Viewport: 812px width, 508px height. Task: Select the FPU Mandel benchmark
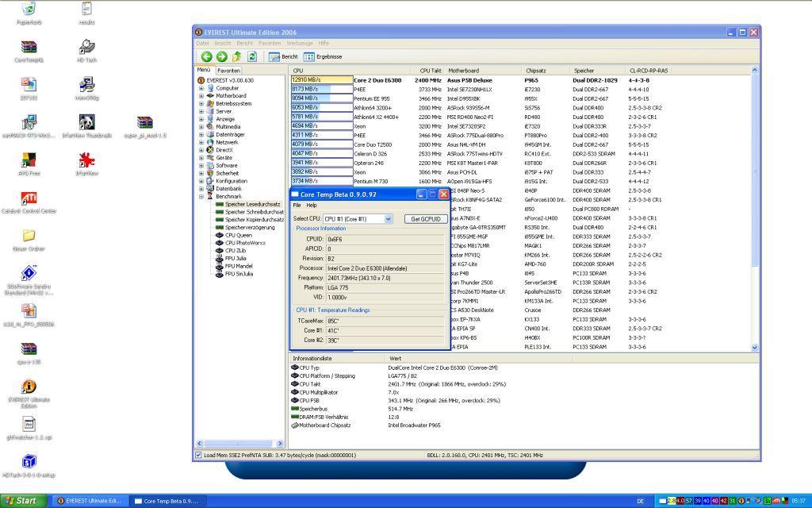point(239,267)
